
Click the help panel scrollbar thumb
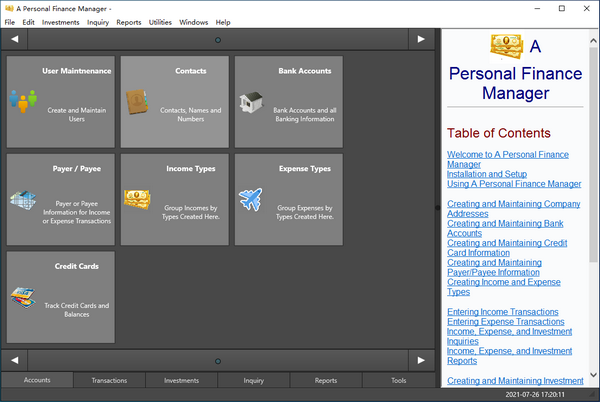[x=593, y=154]
